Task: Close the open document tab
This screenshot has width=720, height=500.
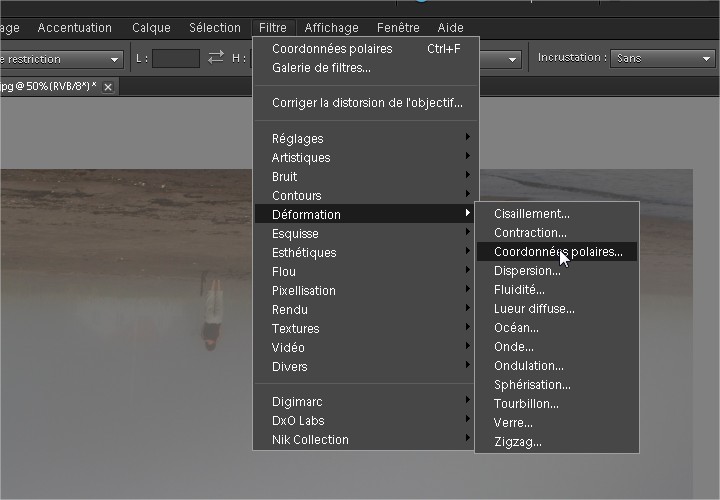Action: coord(108,87)
